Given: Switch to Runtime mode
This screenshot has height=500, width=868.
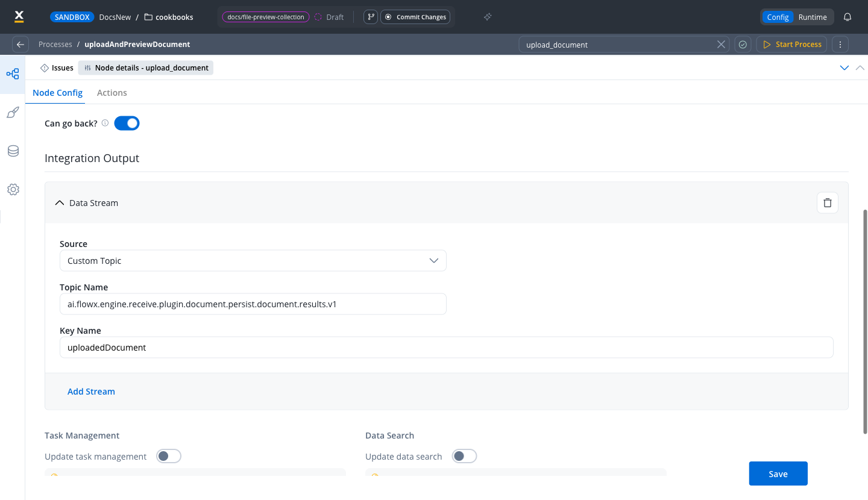Looking at the screenshot, I should click(813, 17).
